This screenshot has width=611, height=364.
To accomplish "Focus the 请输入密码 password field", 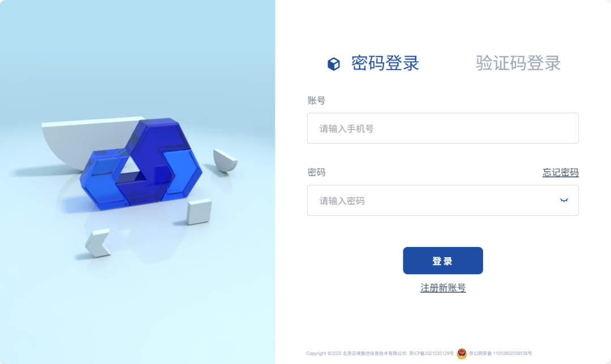I will click(x=443, y=201).
